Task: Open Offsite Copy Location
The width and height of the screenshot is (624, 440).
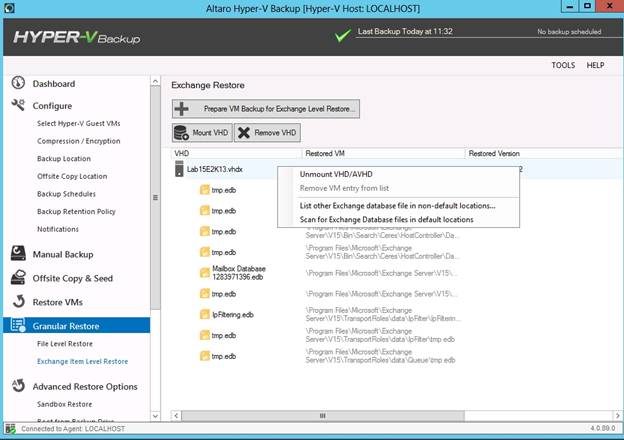Action: tap(72, 176)
